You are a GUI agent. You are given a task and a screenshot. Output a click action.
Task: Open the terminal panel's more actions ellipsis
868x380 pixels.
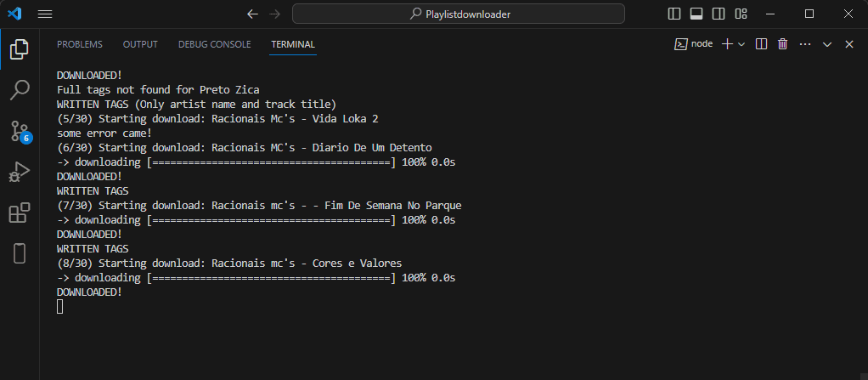coord(805,44)
